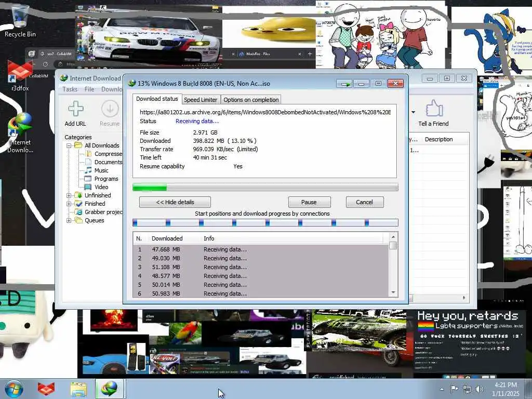
Task: Click the connections progress segments bar
Action: click(x=265, y=222)
